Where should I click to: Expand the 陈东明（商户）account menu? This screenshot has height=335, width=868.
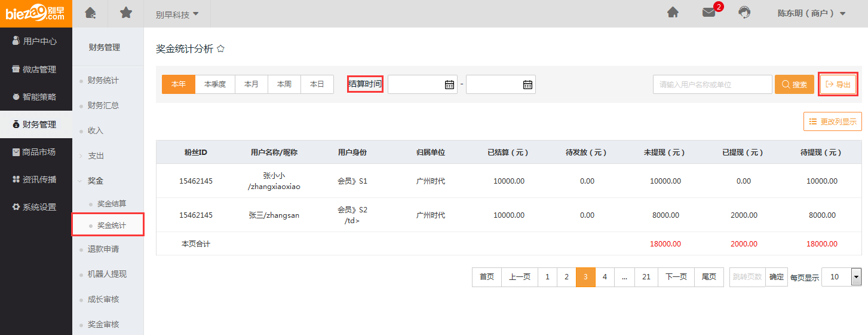coord(811,13)
